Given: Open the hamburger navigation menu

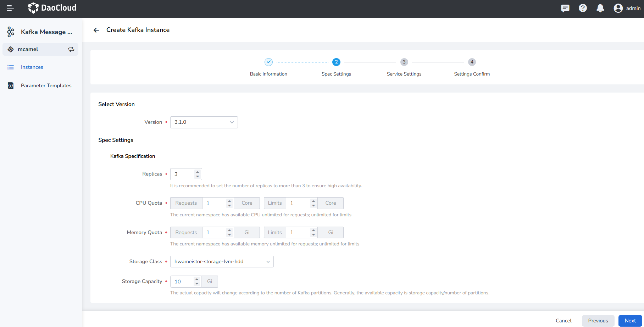Looking at the screenshot, I should pyautogui.click(x=10, y=8).
